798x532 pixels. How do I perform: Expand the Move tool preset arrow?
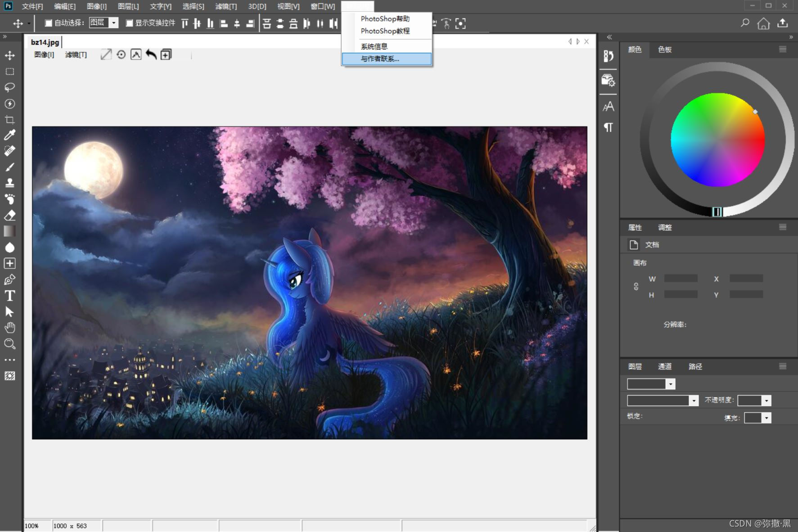pyautogui.click(x=29, y=23)
